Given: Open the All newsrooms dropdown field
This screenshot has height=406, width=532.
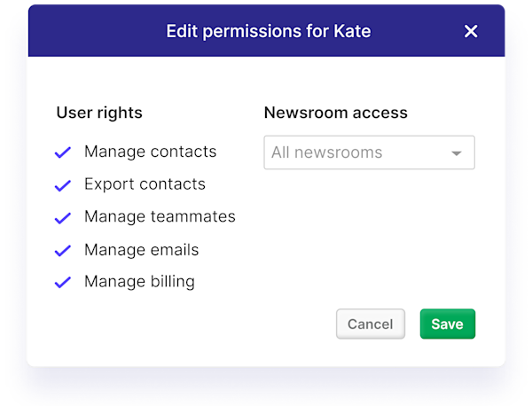Looking at the screenshot, I should (x=355, y=152).
